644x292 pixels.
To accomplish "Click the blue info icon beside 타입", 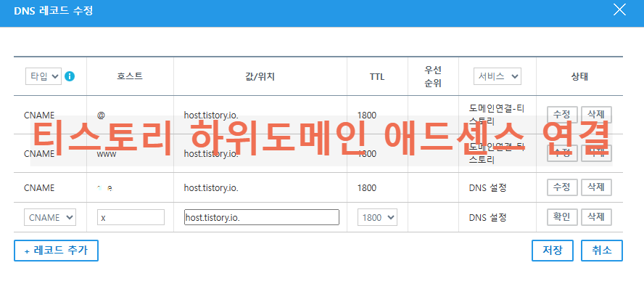I will click(70, 76).
